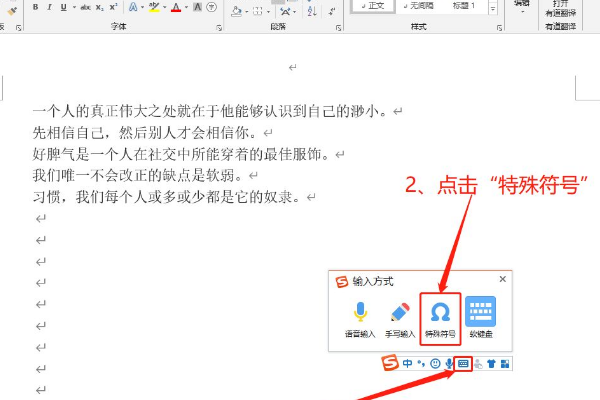Open the font color dropdown arrow

[x=186, y=7]
